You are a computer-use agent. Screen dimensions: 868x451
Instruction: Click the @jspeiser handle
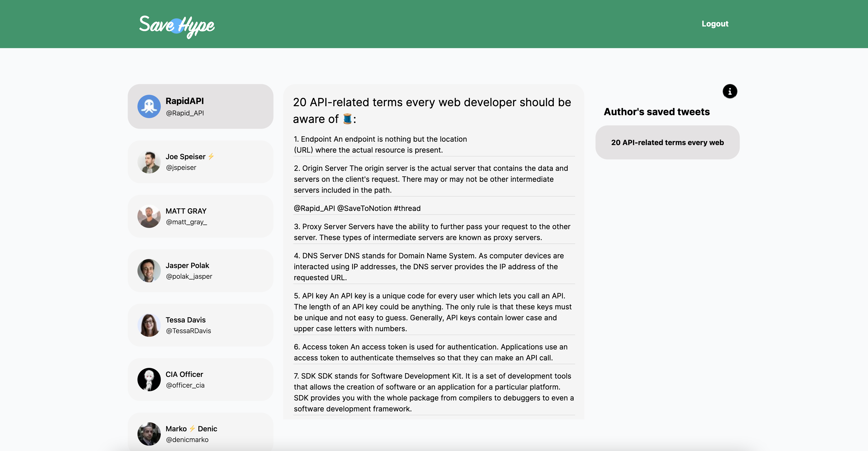(181, 167)
